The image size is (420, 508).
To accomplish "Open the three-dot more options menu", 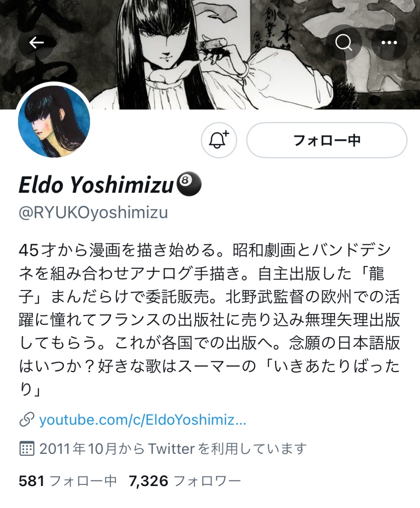I will pyautogui.click(x=389, y=43).
